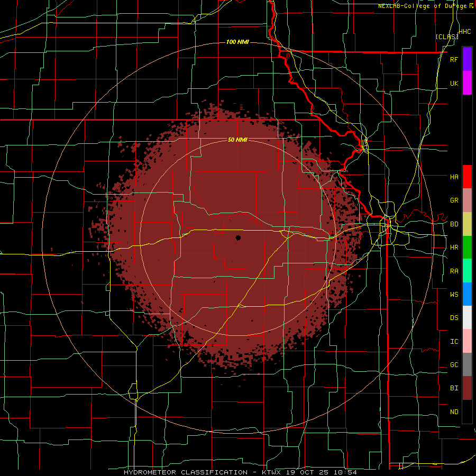Click the BD legend label
This screenshot has height=476, width=476.
454,224
